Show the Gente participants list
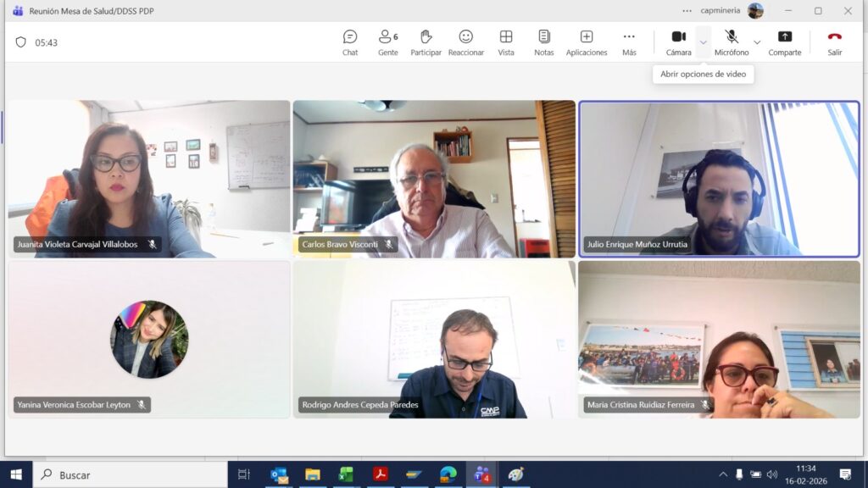The height and width of the screenshot is (488, 868). [387, 42]
